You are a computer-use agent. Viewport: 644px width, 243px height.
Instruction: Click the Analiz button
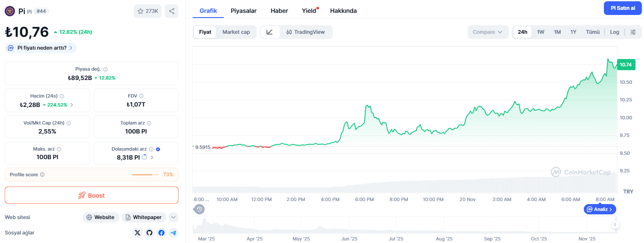coord(600,209)
